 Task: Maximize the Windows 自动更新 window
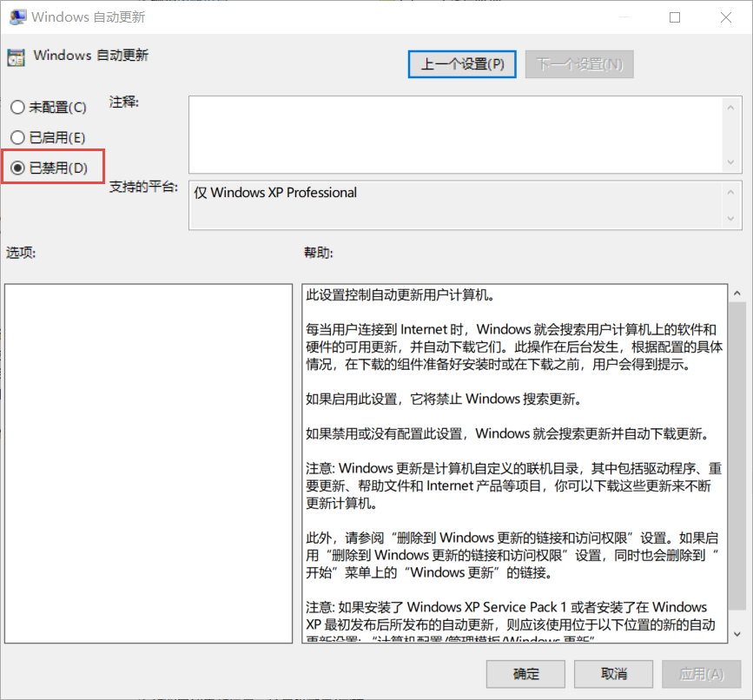(x=675, y=17)
